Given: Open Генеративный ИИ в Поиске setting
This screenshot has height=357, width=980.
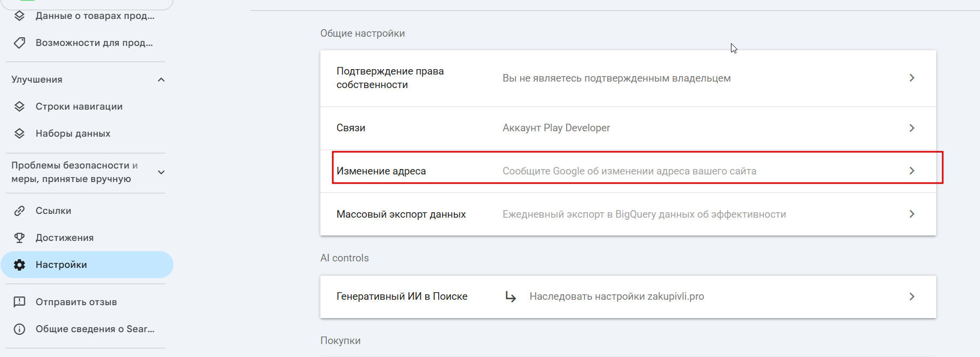Looking at the screenshot, I should [x=628, y=297].
